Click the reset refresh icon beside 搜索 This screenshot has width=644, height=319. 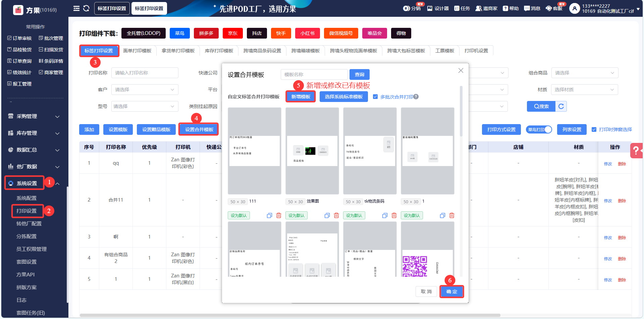561,106
